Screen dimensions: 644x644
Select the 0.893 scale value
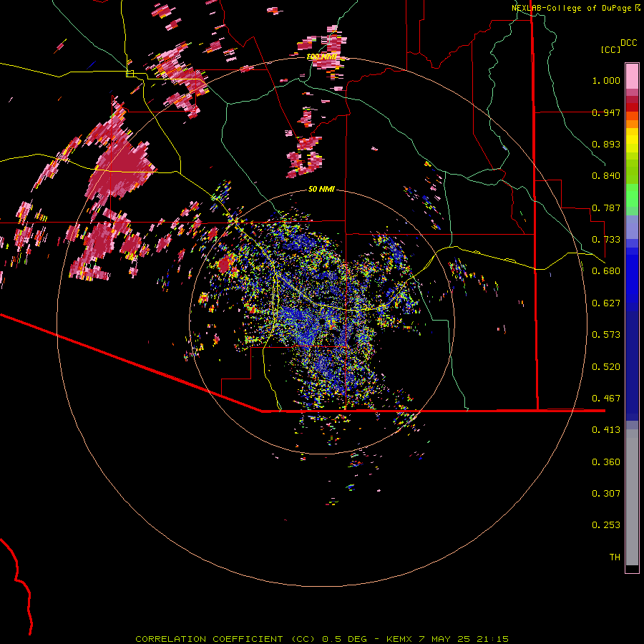pos(606,144)
